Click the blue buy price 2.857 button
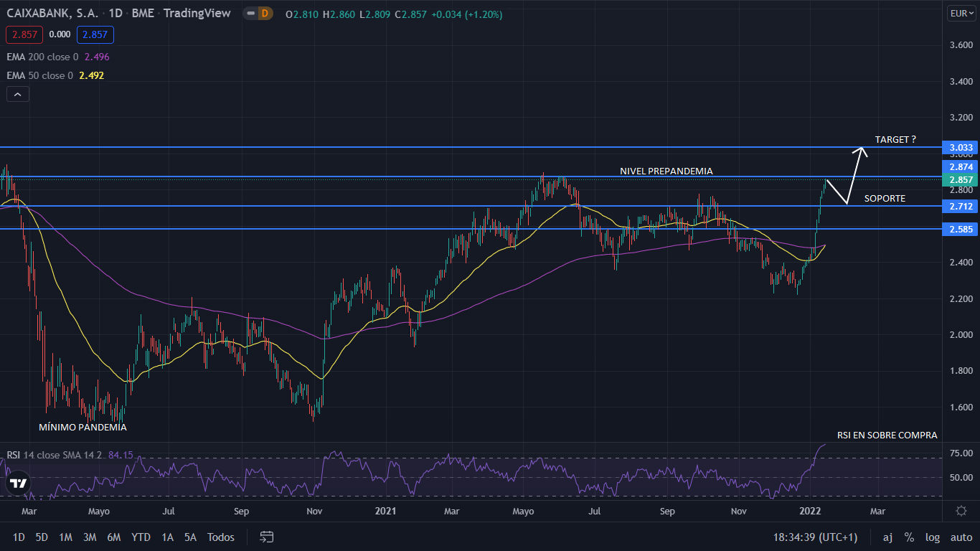Image resolution: width=980 pixels, height=551 pixels. coord(95,34)
